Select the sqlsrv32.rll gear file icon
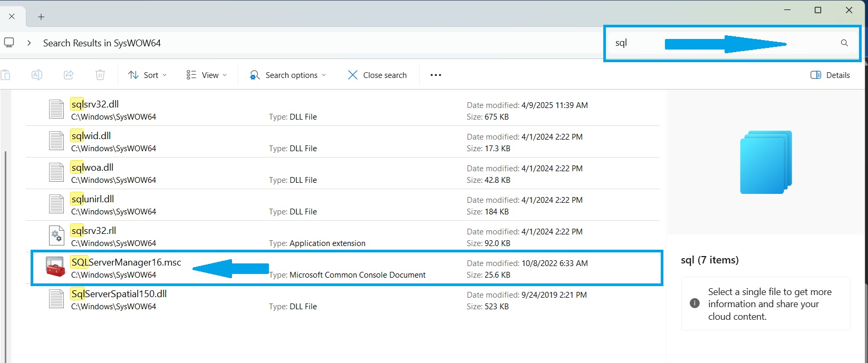 coord(56,236)
